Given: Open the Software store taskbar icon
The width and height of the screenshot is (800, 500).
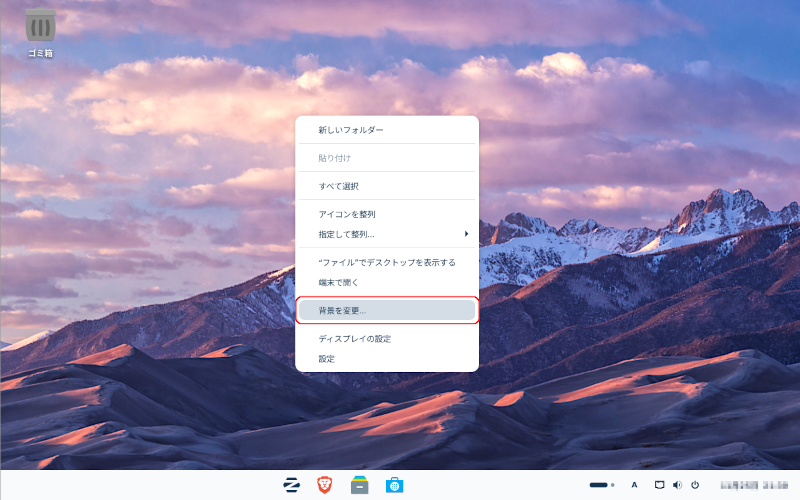Looking at the screenshot, I should pyautogui.click(x=394, y=485).
